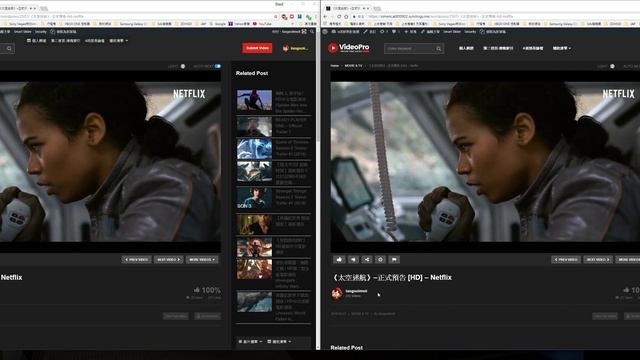640x360 pixels.
Task: Click the uploader avatar below the video title
Action: tap(337, 293)
